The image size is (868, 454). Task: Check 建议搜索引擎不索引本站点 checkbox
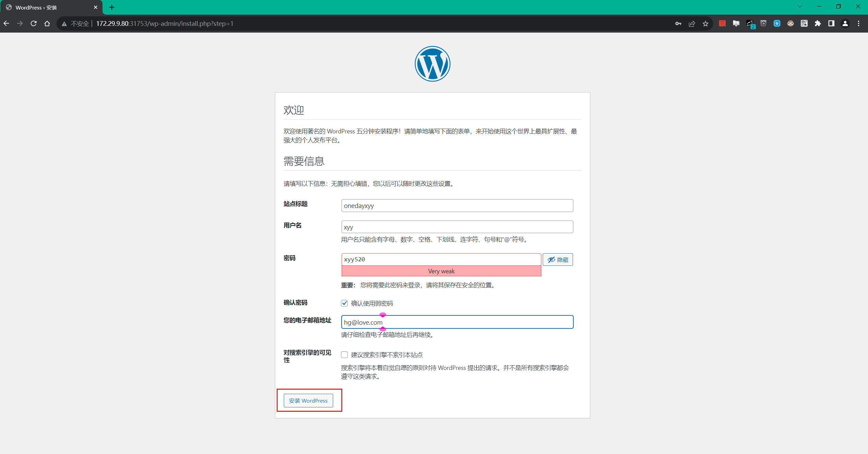[344, 355]
